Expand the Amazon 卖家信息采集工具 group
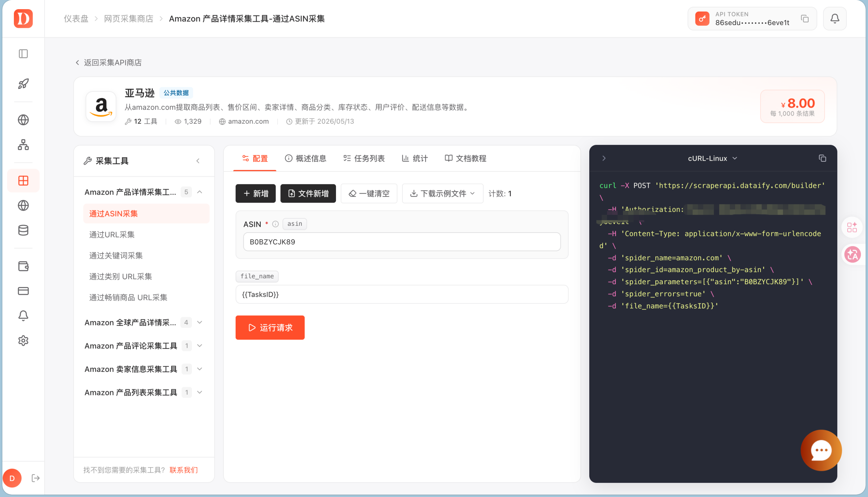This screenshot has width=868, height=497. click(x=200, y=369)
